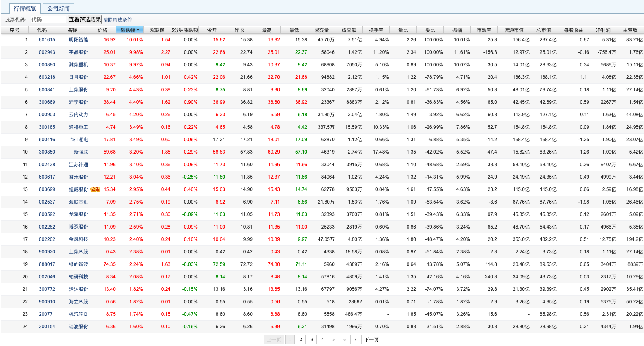Sort by the 振幅 column header
644x346 pixels.
coord(457,30)
